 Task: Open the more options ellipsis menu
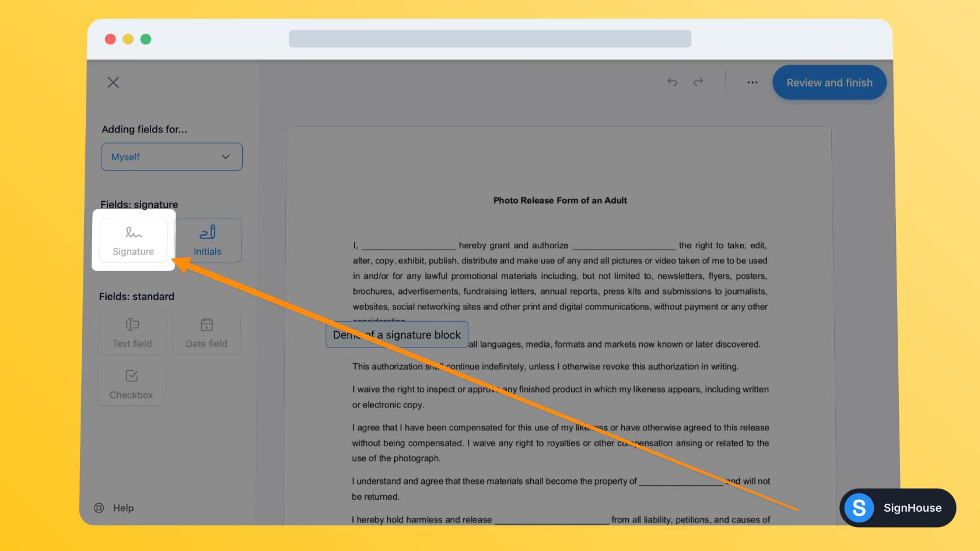click(752, 82)
